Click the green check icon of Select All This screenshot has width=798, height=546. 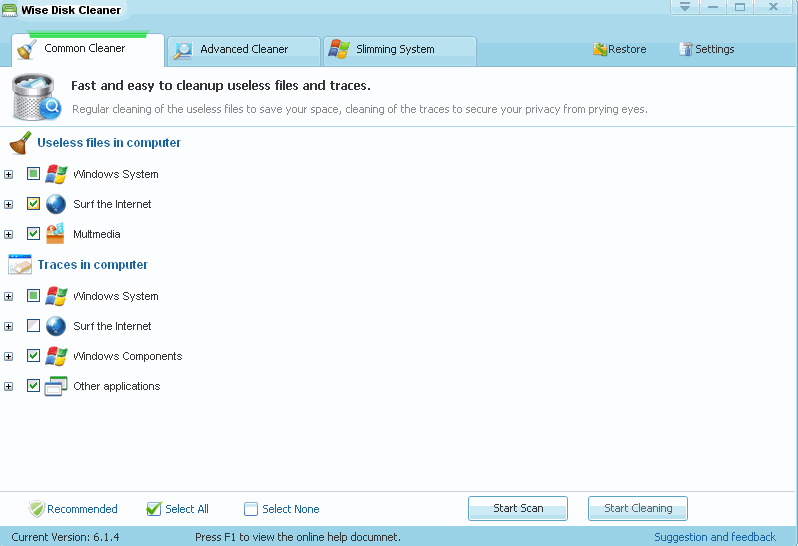[154, 509]
